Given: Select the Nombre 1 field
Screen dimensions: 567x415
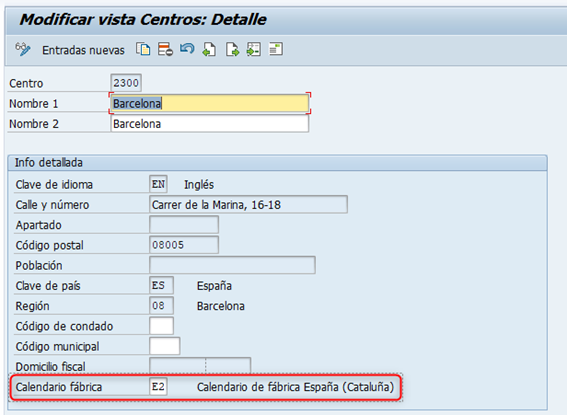Looking at the screenshot, I should pyautogui.click(x=209, y=104).
